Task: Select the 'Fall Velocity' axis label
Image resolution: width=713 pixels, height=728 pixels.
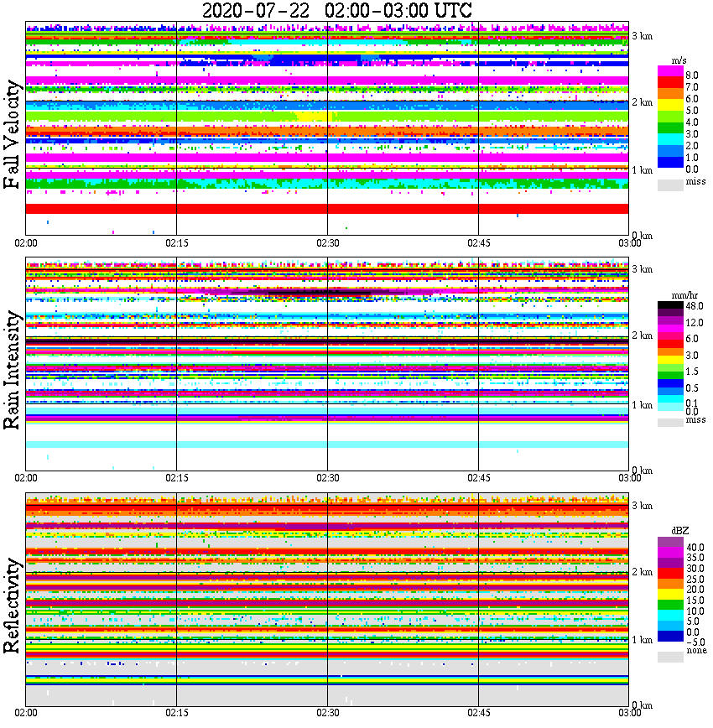Action: click(12, 134)
